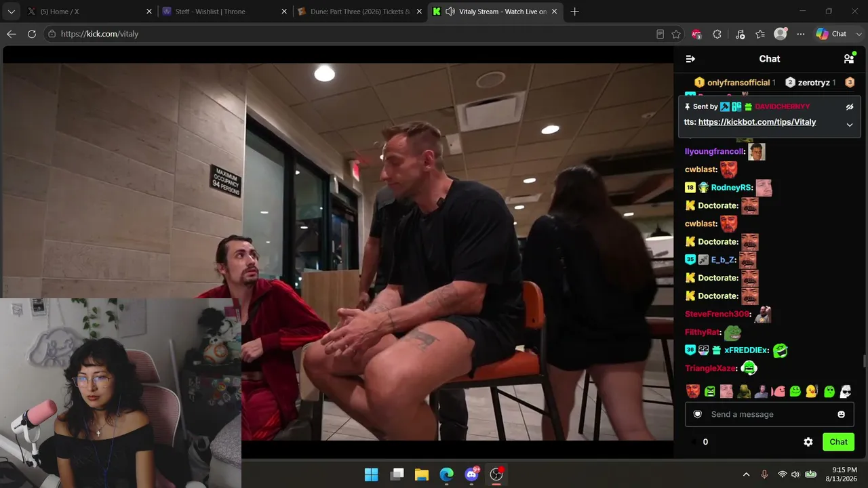Insert the white sunglasses quick emote

pyautogui.click(x=846, y=391)
